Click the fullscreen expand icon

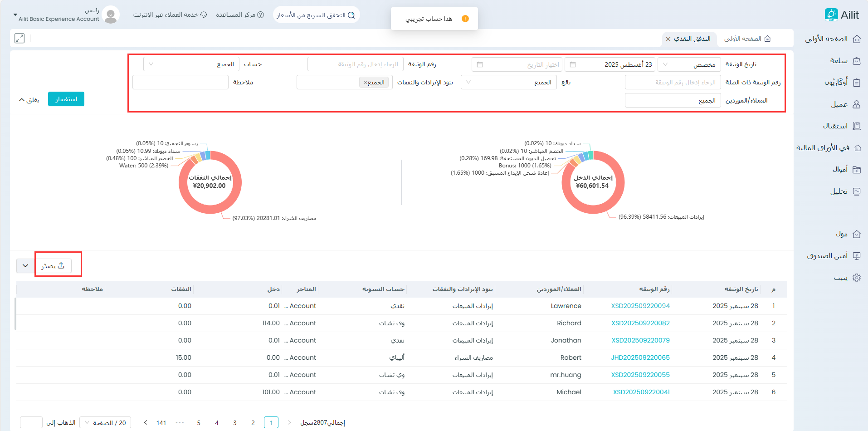pyautogui.click(x=20, y=39)
